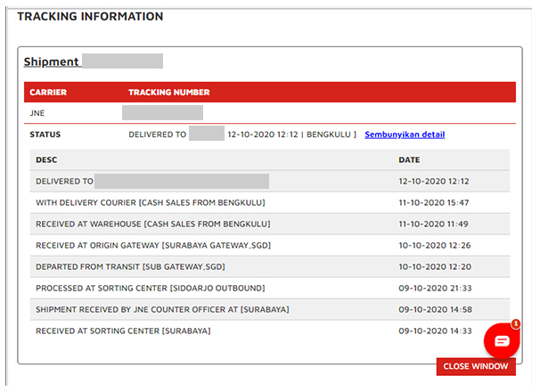Select the RECEIVED AT WAREHOUSE row
Image resolution: width=540 pixels, height=392 pixels.
pyautogui.click(x=152, y=224)
